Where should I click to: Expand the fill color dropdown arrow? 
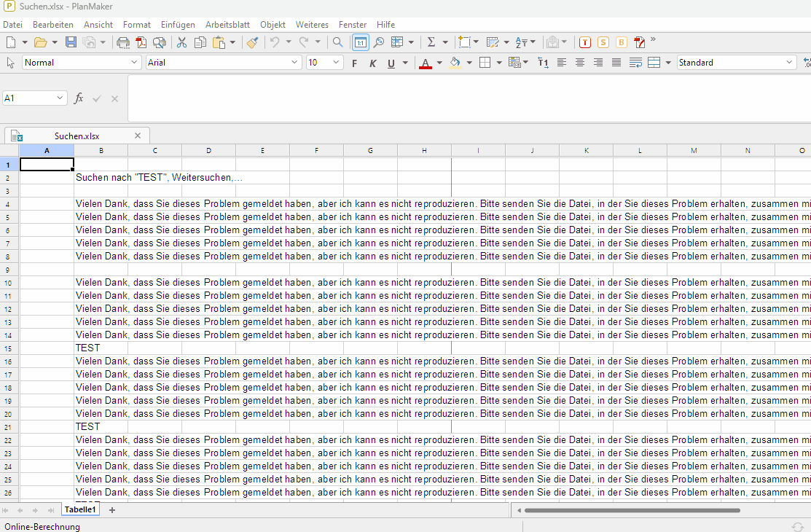(469, 63)
